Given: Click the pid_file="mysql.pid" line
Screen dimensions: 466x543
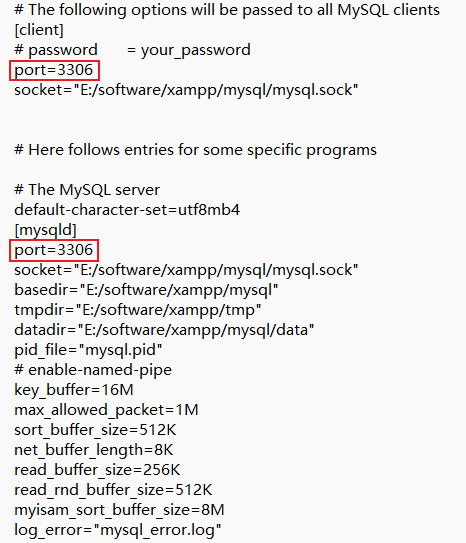Looking at the screenshot, I should pyautogui.click(x=88, y=350).
